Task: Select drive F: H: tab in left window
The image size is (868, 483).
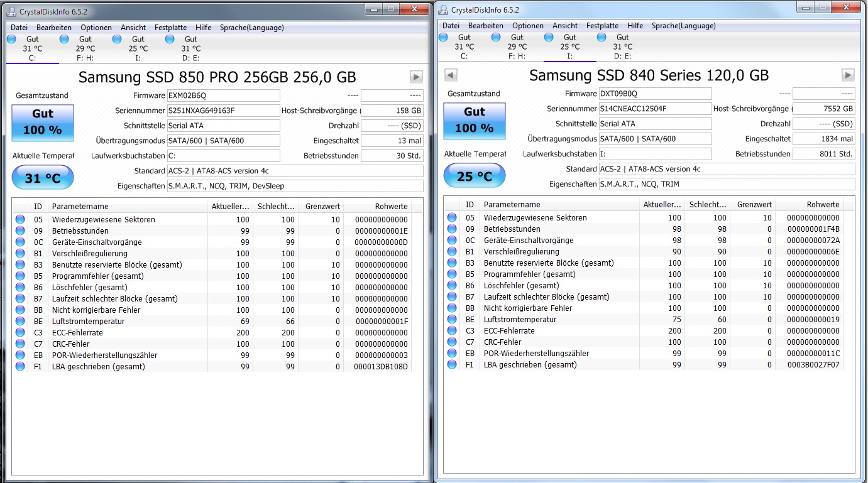Action: pyautogui.click(x=85, y=48)
